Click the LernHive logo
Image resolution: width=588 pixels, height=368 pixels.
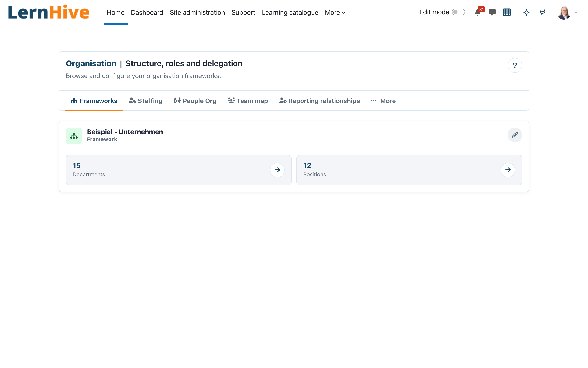(49, 12)
